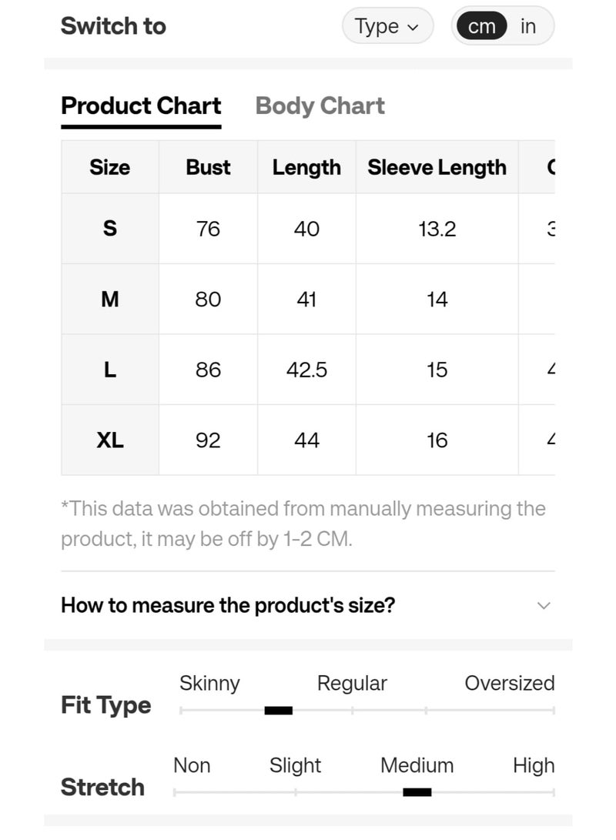Screen dimensions: 616x840
Task: Select the S size row
Action: [308, 229]
